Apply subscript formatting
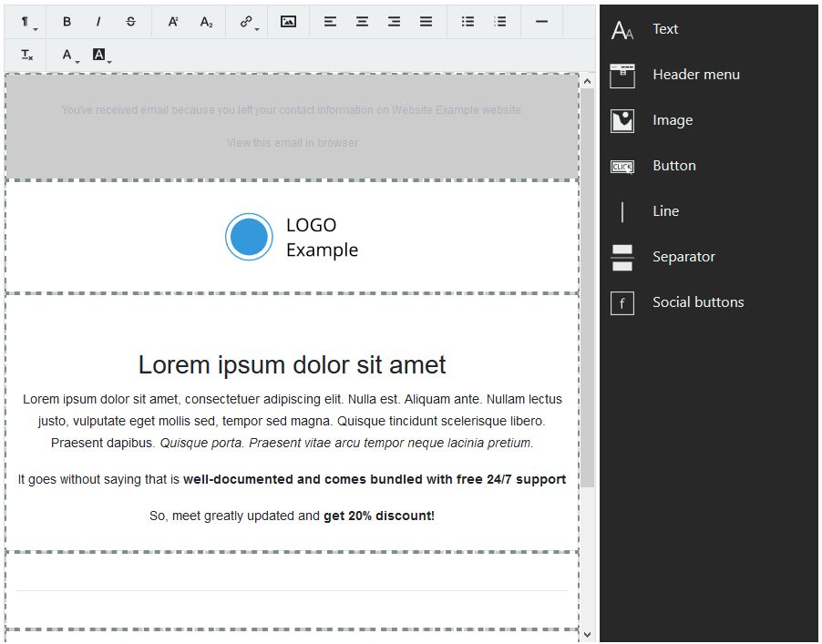 click(206, 22)
